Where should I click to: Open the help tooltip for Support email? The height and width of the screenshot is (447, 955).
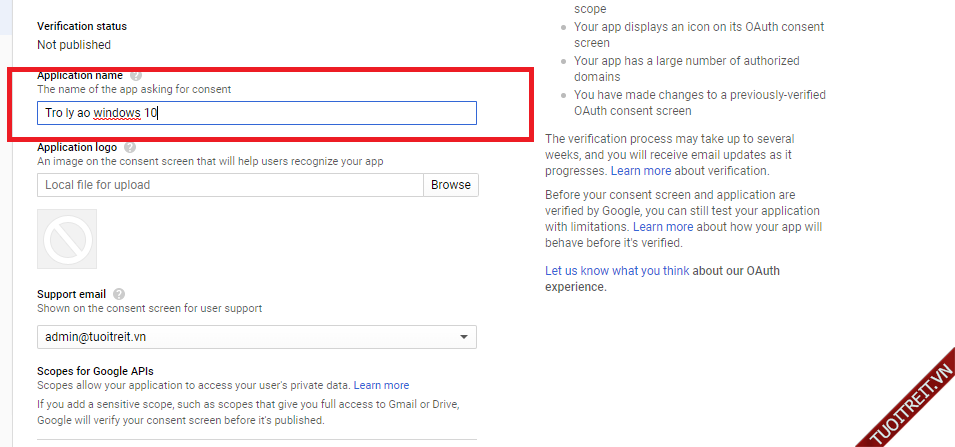coord(119,294)
